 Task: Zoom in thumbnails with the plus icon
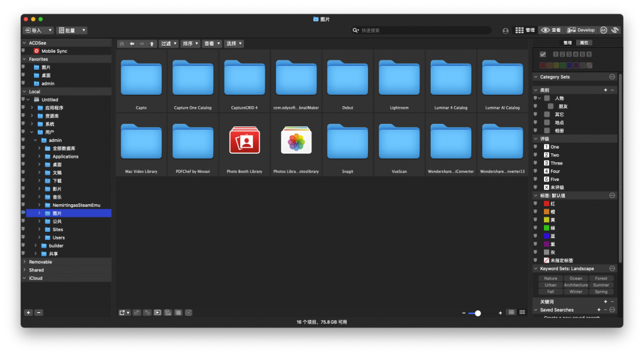(x=500, y=313)
